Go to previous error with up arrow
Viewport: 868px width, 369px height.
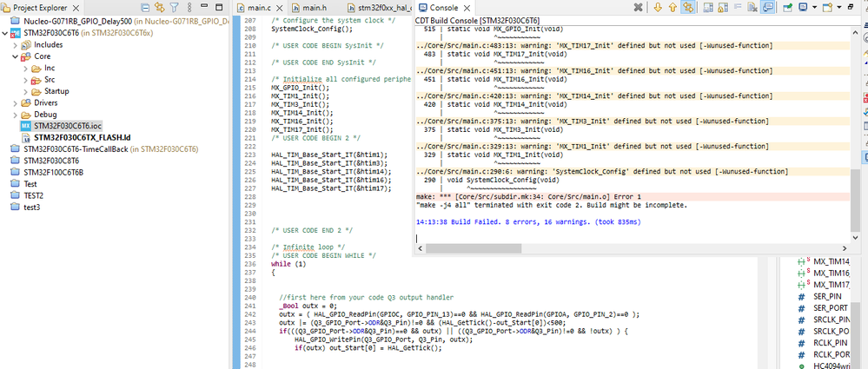[x=673, y=7]
